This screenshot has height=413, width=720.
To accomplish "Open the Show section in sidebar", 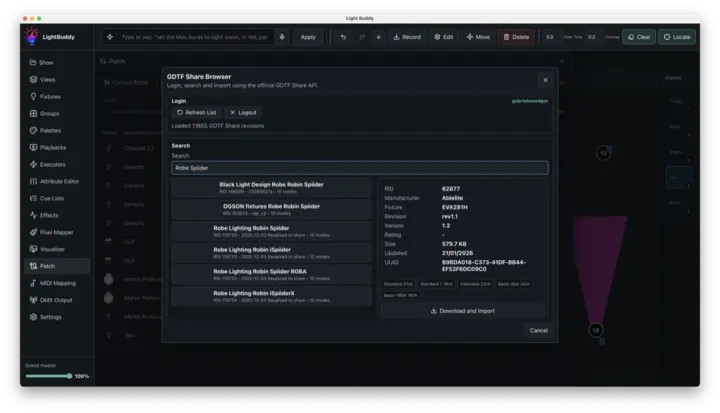I will click(x=57, y=62).
